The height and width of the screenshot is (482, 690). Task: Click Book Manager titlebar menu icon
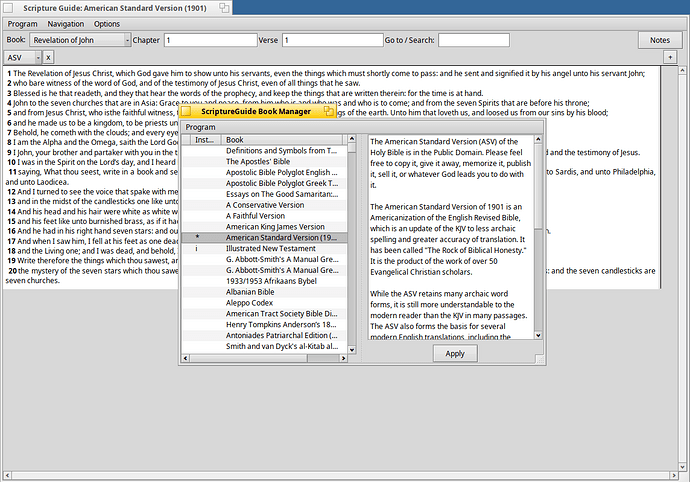coord(187,111)
